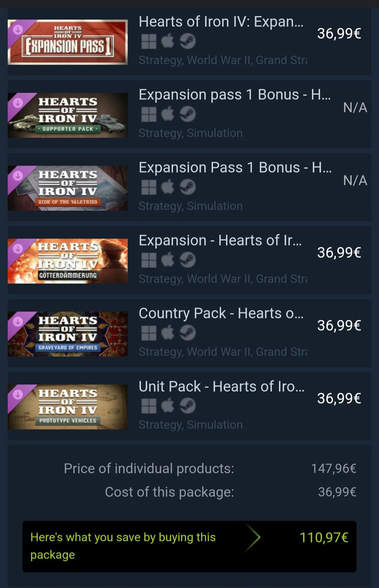This screenshot has width=379, height=588.
Task: Click the Windows icon on the Prototype Vehicles row
Action: [x=149, y=406]
